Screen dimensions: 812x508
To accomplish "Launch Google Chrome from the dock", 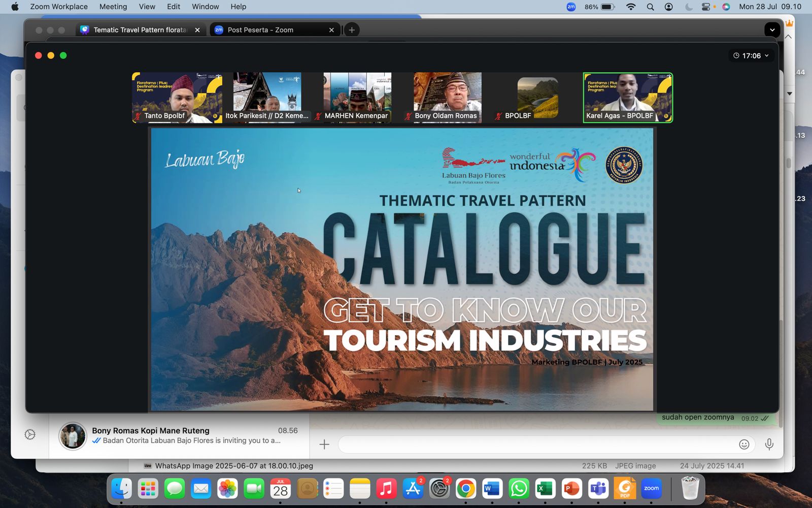I will click(x=466, y=489).
